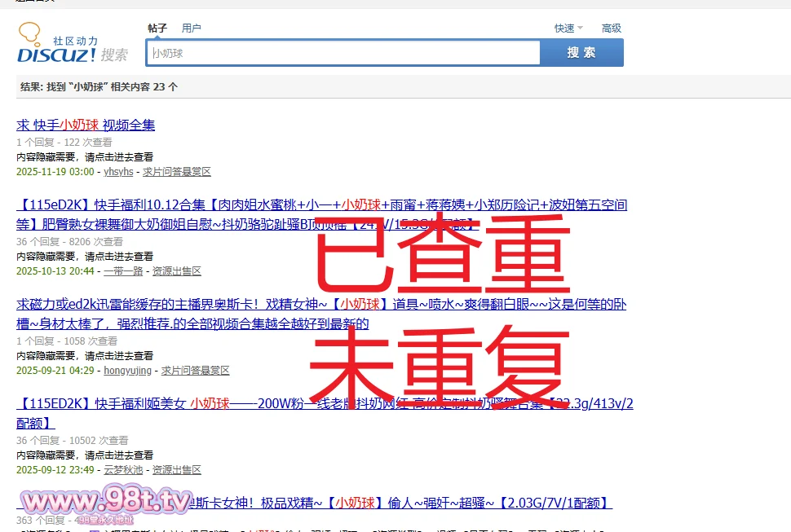The height and width of the screenshot is (532, 791).
Task: Go to 资源出售区 beside 云梦秋池
Action: point(176,470)
